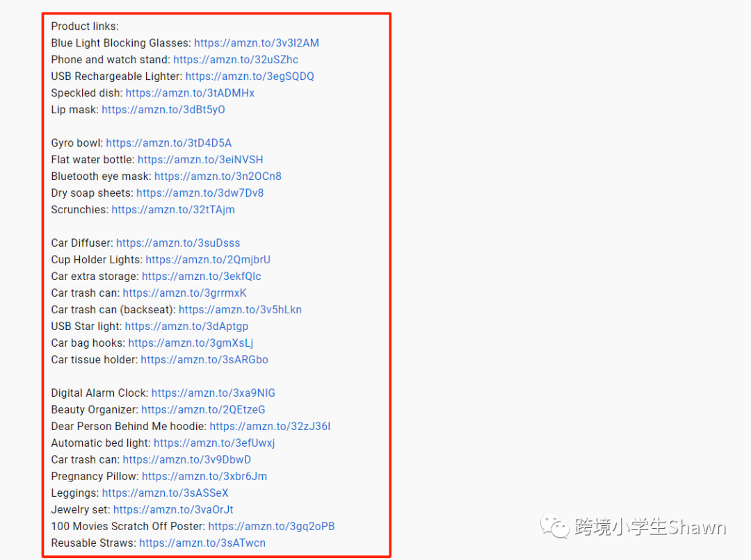Open the amzn.to/3v9DbwD car trash can link
Viewport: 751px width, 560px height.
pyautogui.click(x=187, y=460)
